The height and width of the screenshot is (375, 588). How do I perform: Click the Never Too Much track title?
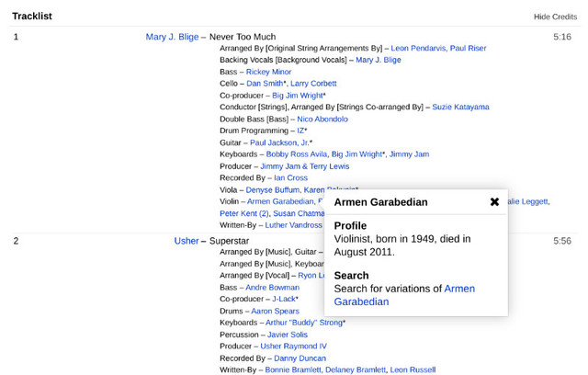243,37
